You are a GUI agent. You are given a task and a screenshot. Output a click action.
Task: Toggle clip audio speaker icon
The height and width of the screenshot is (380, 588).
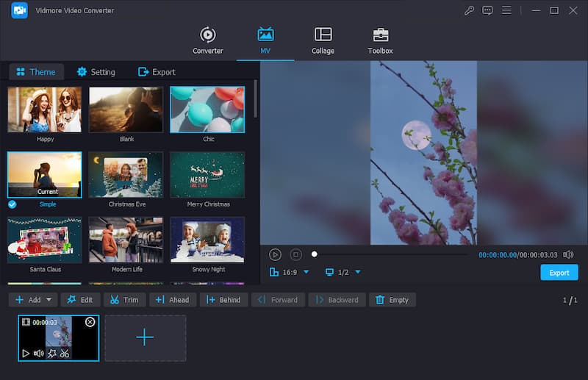[x=39, y=354]
